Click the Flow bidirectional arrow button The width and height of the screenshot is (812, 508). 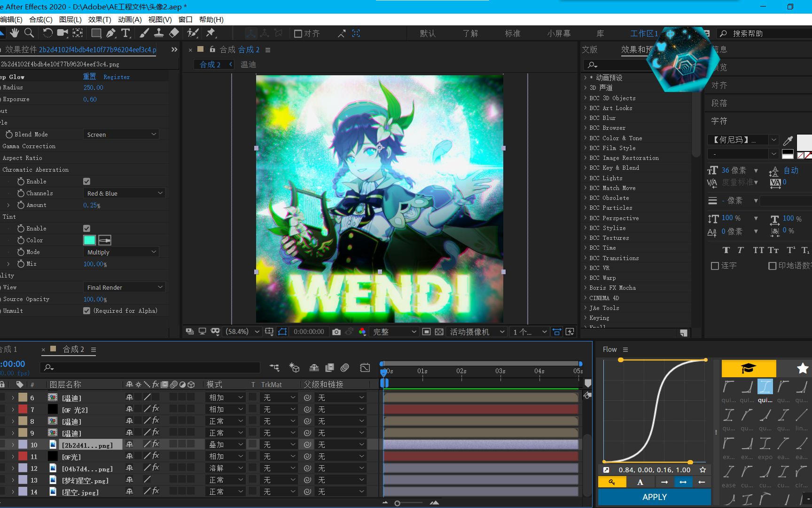pos(683,482)
